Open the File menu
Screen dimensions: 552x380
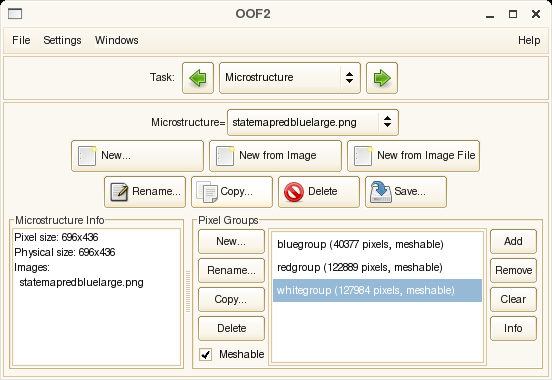[21, 40]
